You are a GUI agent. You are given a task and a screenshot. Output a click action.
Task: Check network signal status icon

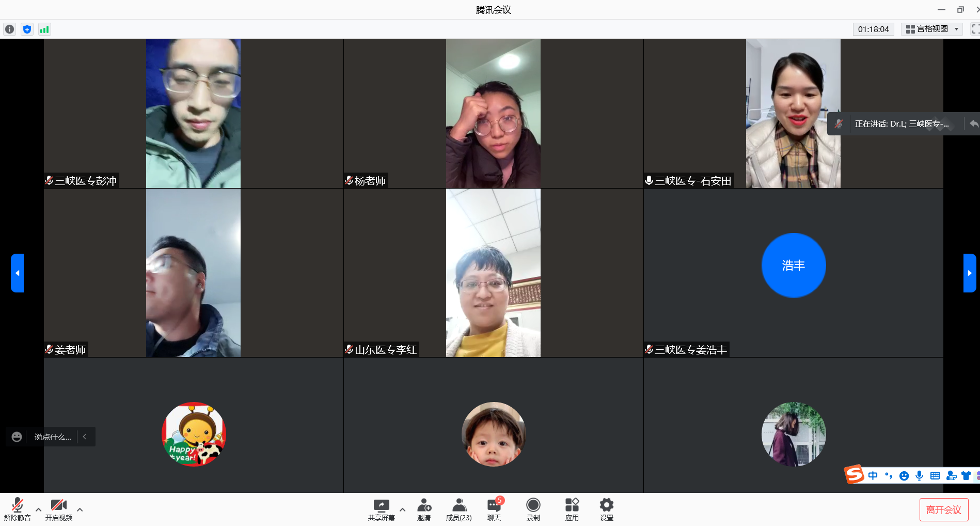(x=44, y=29)
